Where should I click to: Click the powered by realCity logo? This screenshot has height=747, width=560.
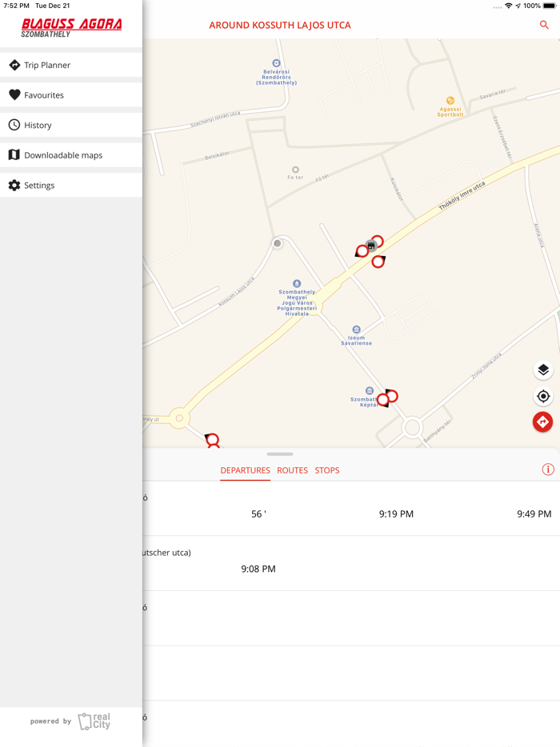pos(70,721)
